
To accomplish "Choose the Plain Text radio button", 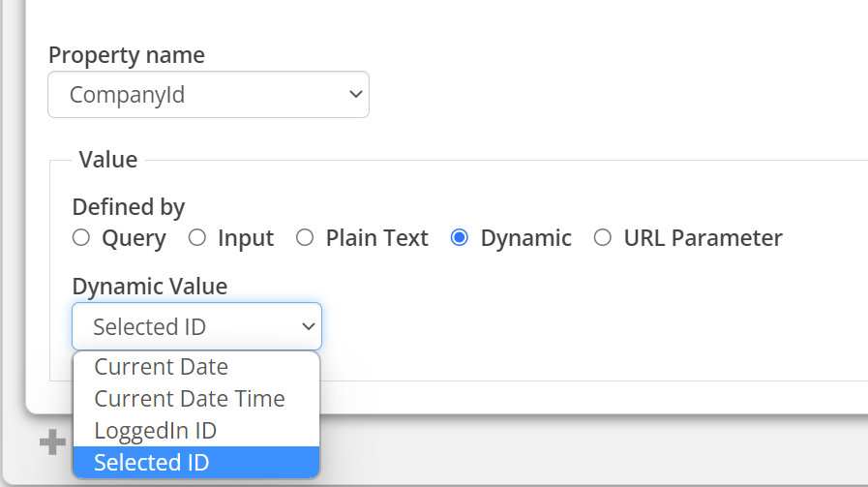I will (x=305, y=238).
